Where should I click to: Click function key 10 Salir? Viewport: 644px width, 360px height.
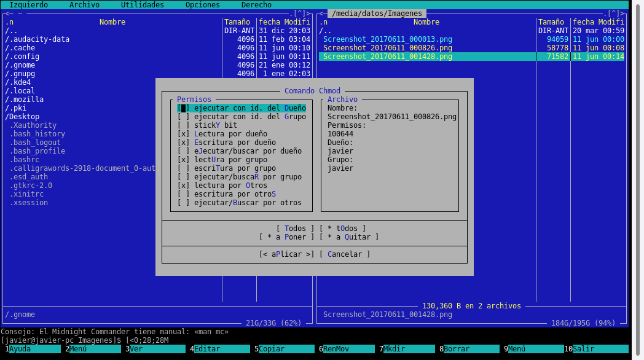596,349
